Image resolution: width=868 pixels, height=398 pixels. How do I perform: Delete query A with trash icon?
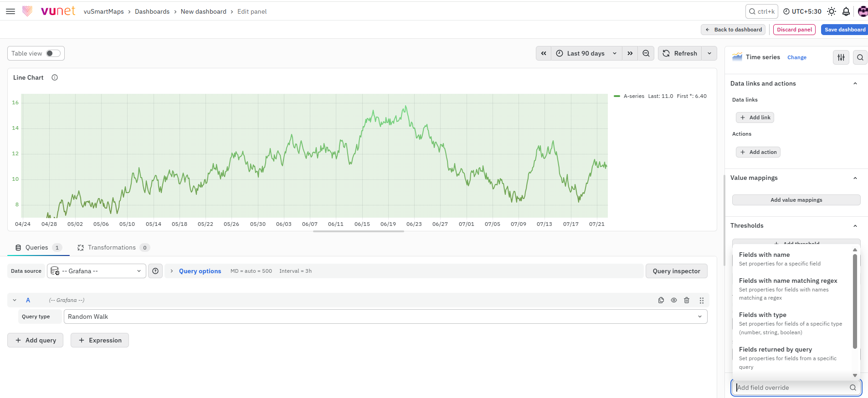(x=687, y=300)
